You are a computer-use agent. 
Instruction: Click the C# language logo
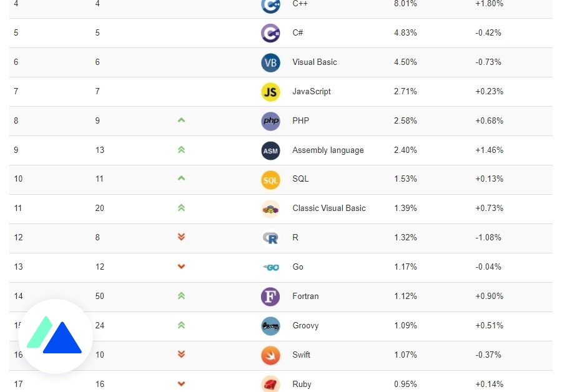(270, 33)
